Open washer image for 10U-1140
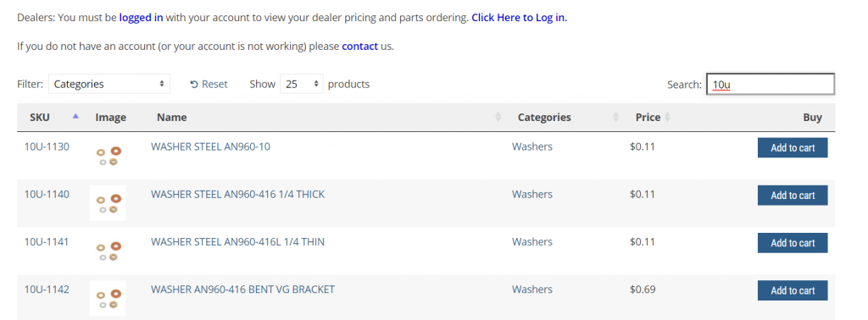Viewport: 868px width, 320px height. tap(108, 203)
